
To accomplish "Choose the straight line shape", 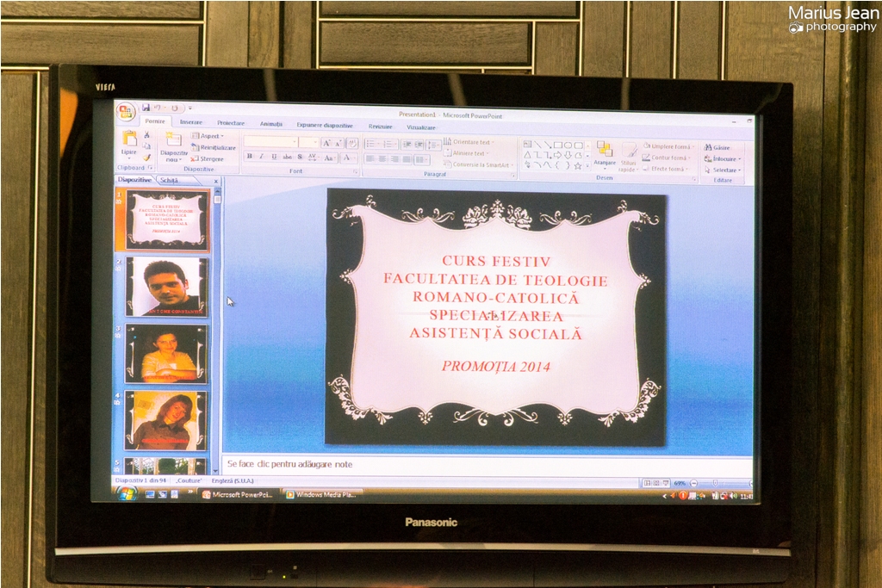I will [537, 145].
